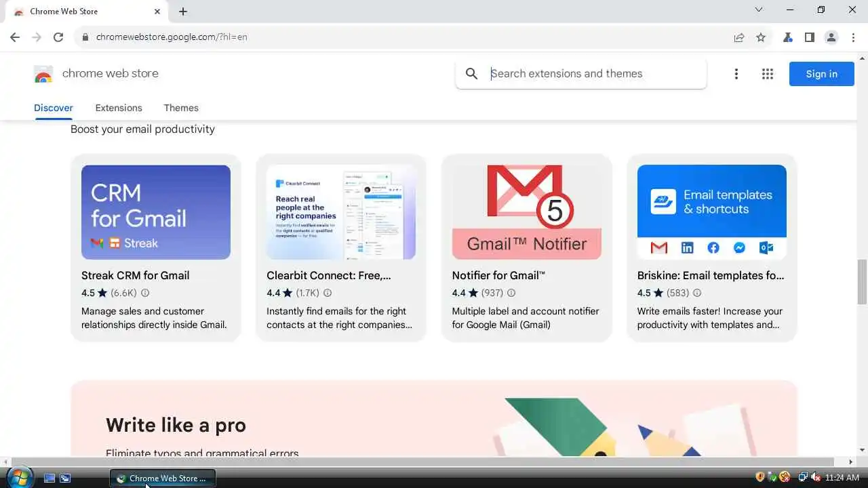Screen dimensions: 868x488
Task: Click the security shield tray icon
Action: coord(760,477)
